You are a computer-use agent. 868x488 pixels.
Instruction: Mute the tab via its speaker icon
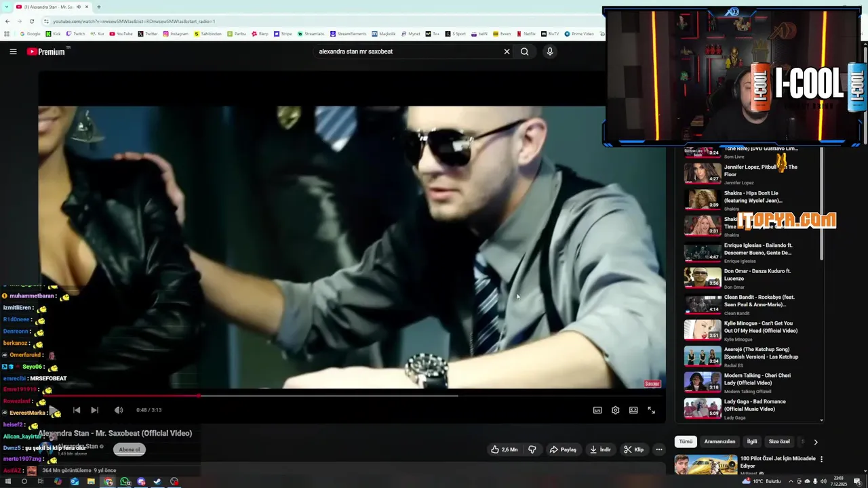tap(79, 7)
